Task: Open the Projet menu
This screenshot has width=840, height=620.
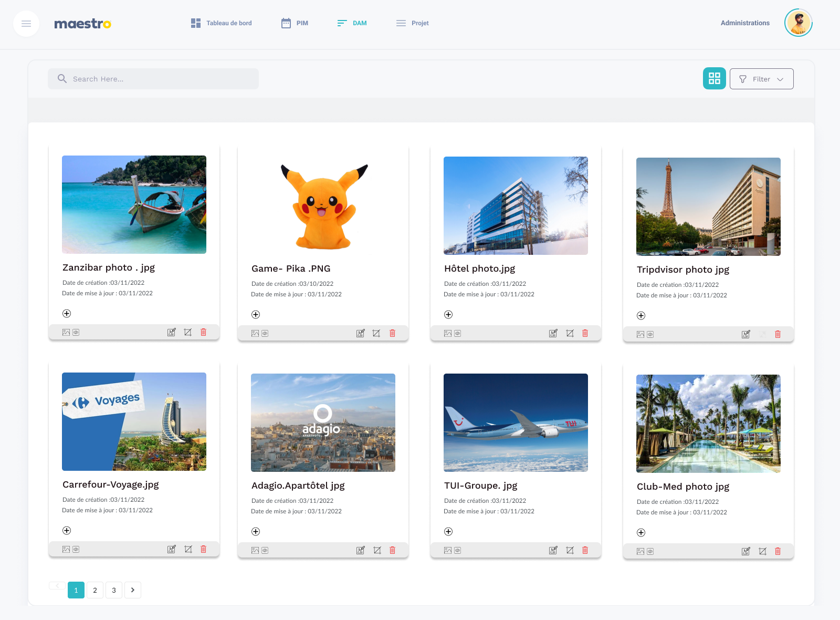Action: [x=412, y=23]
